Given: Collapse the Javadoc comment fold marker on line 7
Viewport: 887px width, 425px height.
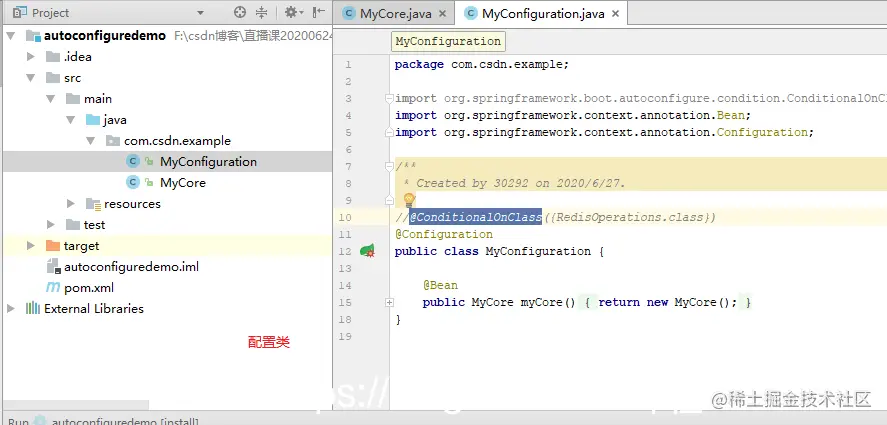Looking at the screenshot, I should (x=389, y=166).
